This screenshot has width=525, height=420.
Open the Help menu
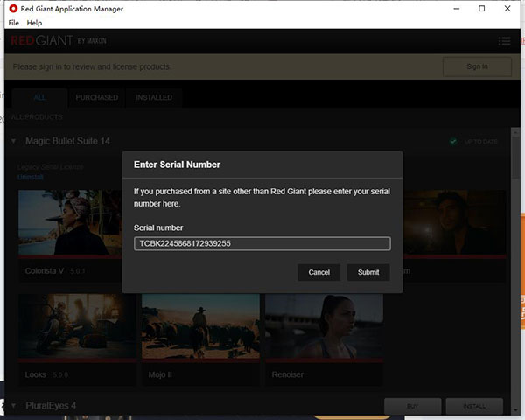(34, 23)
